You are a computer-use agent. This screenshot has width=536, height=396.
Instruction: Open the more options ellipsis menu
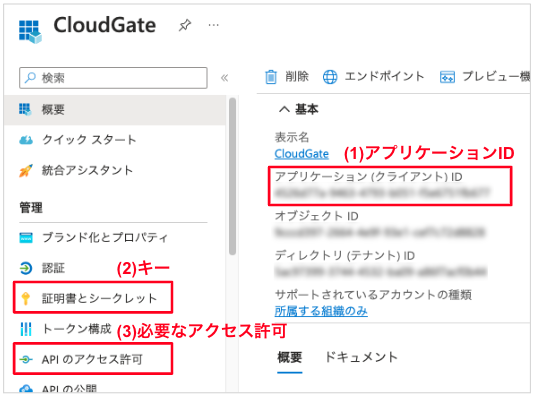214,25
